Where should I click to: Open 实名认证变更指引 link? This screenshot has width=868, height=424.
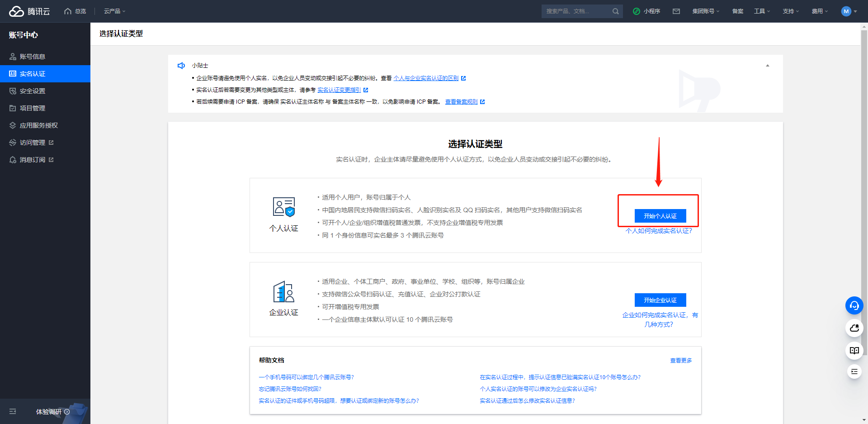pyautogui.click(x=339, y=90)
